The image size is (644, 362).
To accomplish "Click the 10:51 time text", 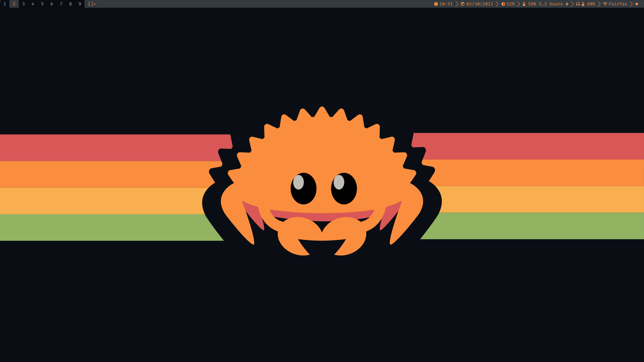I will (x=446, y=4).
